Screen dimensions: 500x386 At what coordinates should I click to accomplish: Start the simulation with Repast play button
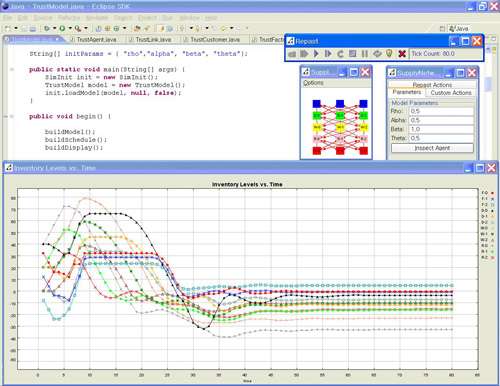click(316, 54)
